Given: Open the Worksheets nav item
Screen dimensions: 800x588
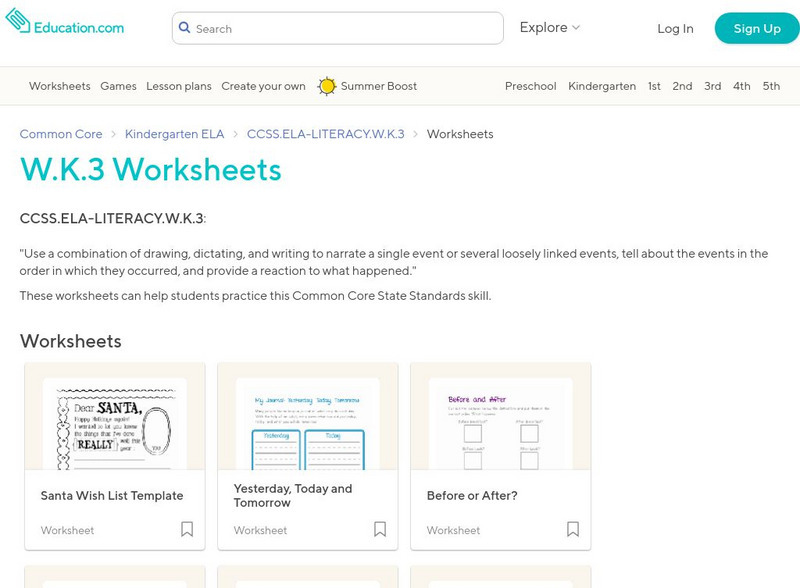Looking at the screenshot, I should pos(60,86).
